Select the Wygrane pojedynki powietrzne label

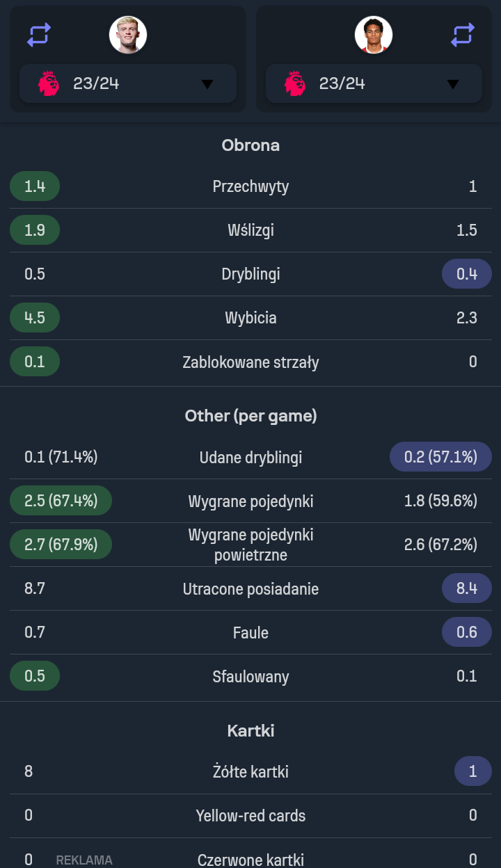pos(250,545)
